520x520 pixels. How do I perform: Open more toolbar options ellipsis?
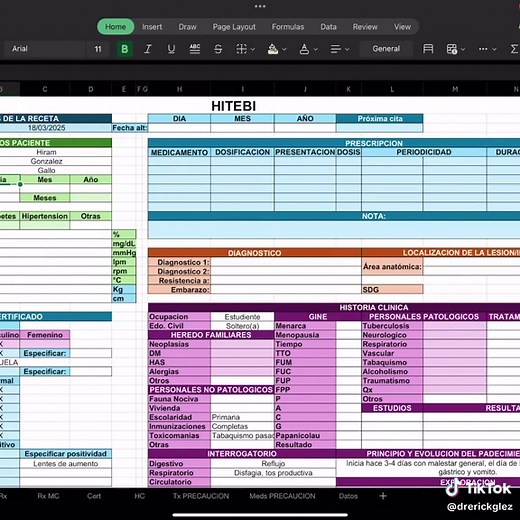coord(483,49)
